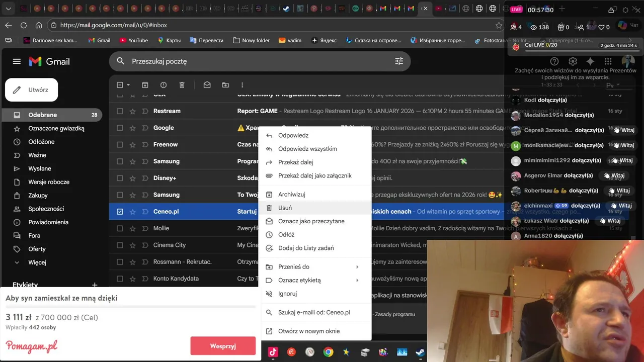Toggle the select-all checkbox in toolbar
This screenshot has height=362, width=644.
(120, 85)
